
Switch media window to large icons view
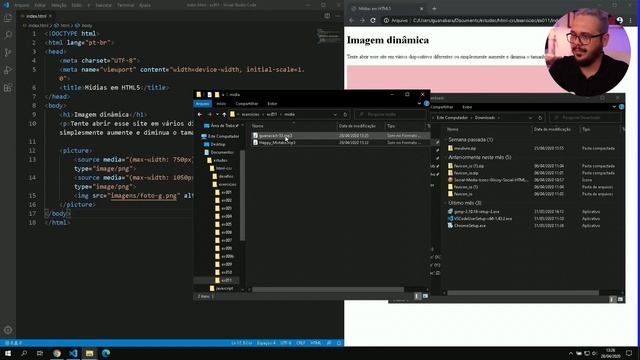point(425,296)
